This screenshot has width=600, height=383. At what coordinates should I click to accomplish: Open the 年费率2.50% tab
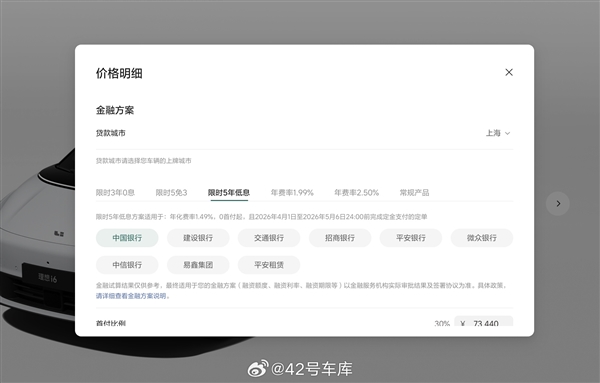356,192
